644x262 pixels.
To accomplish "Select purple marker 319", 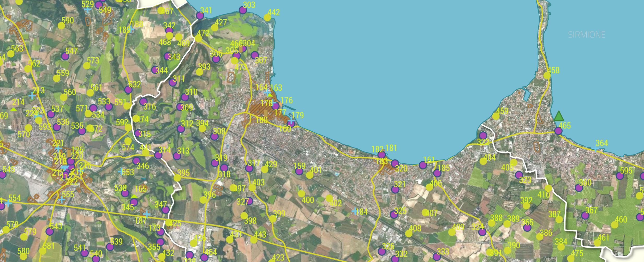I will [215, 163].
